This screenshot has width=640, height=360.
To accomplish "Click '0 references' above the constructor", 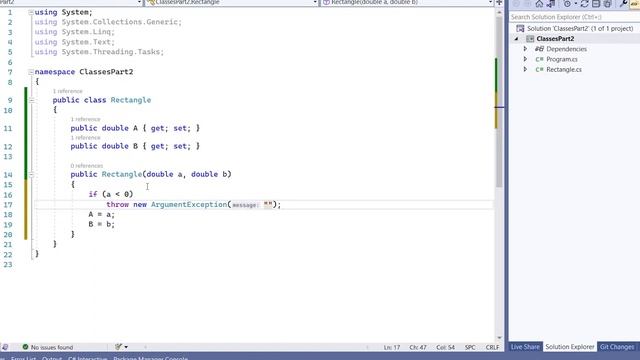I will tap(87, 166).
